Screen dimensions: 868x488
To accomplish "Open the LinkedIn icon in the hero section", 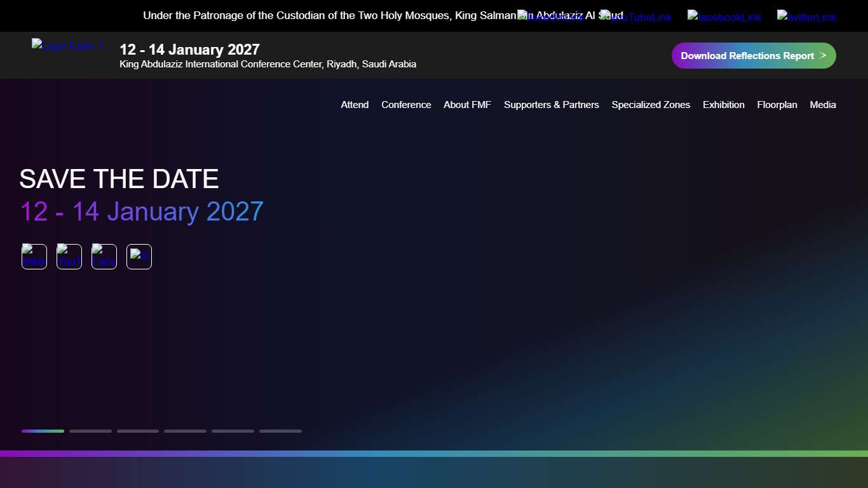I will [x=34, y=256].
